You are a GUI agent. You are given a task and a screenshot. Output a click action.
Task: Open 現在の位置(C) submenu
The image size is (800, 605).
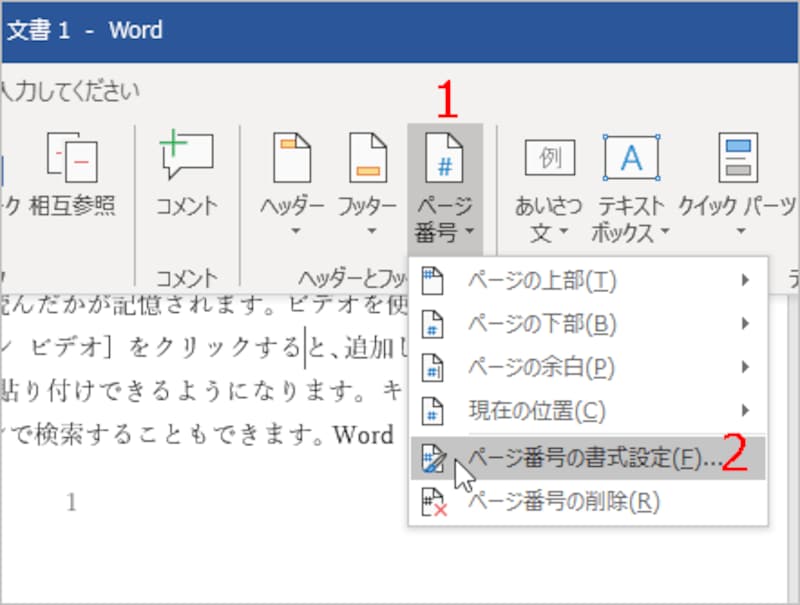click(x=588, y=410)
